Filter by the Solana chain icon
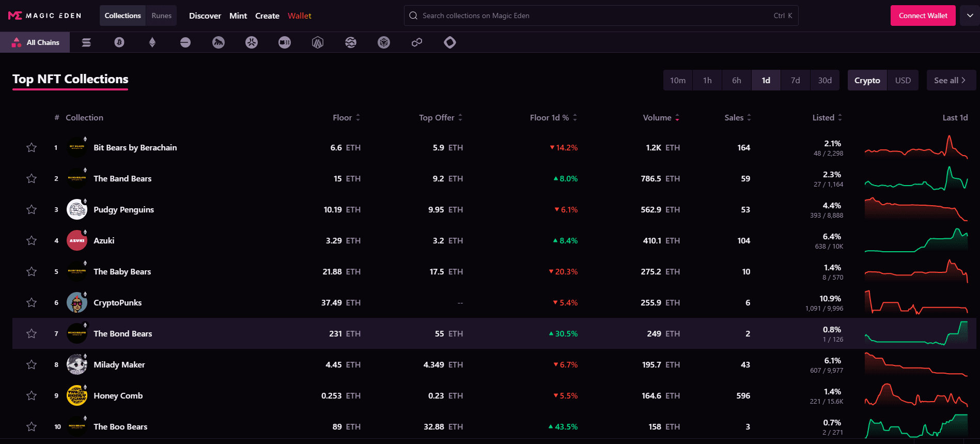This screenshot has width=980, height=444. pyautogui.click(x=86, y=42)
